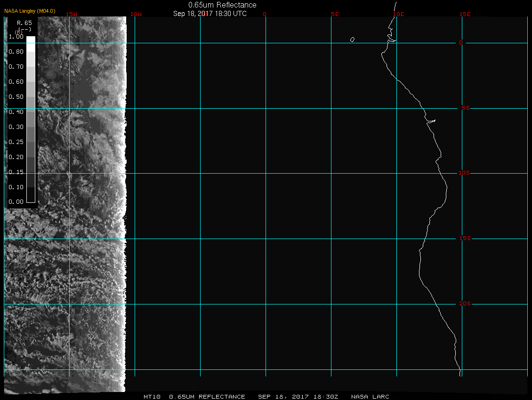532x400 pixels.
Task: Select the 20S latitude label
Action: 465,304
